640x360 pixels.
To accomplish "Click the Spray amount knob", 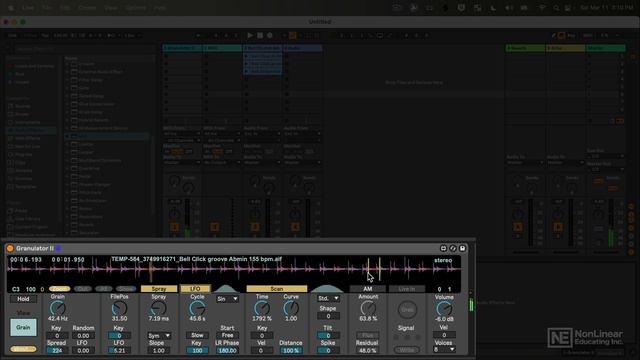I will [x=158, y=309].
